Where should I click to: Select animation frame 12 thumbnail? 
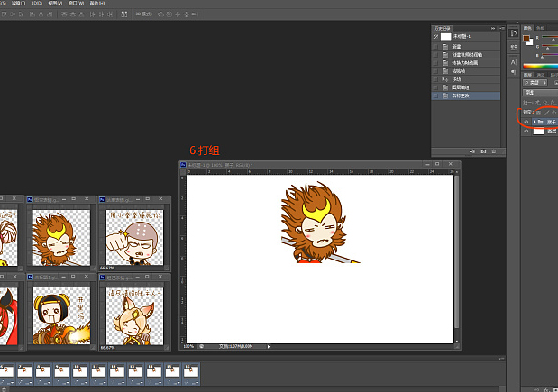pyautogui.click(x=117, y=371)
